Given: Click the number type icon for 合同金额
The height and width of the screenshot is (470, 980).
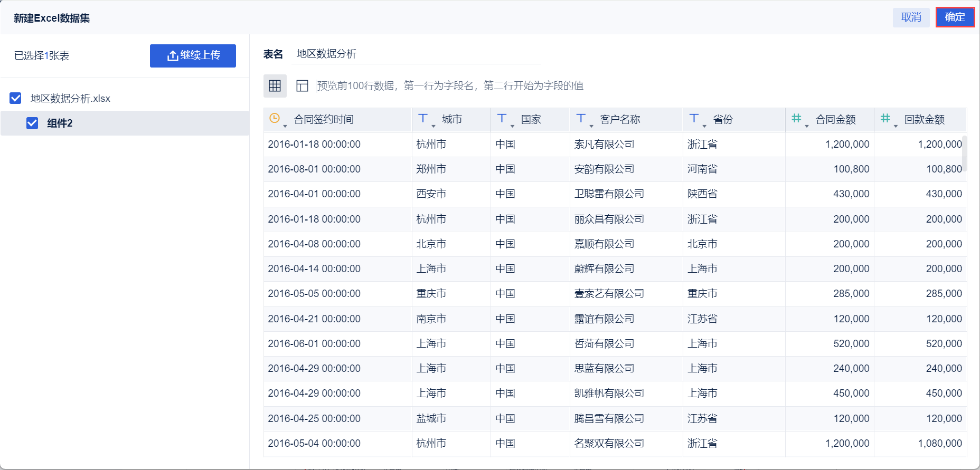Looking at the screenshot, I should pyautogui.click(x=796, y=118).
